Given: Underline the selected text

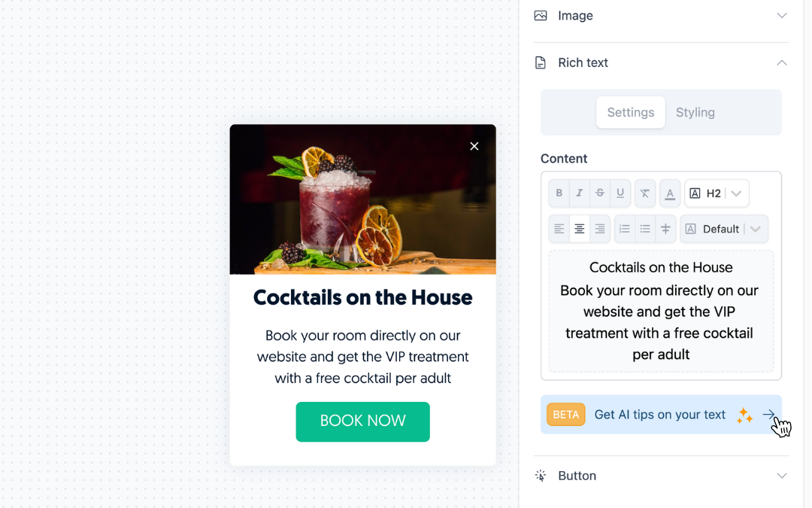Looking at the screenshot, I should click(x=620, y=193).
